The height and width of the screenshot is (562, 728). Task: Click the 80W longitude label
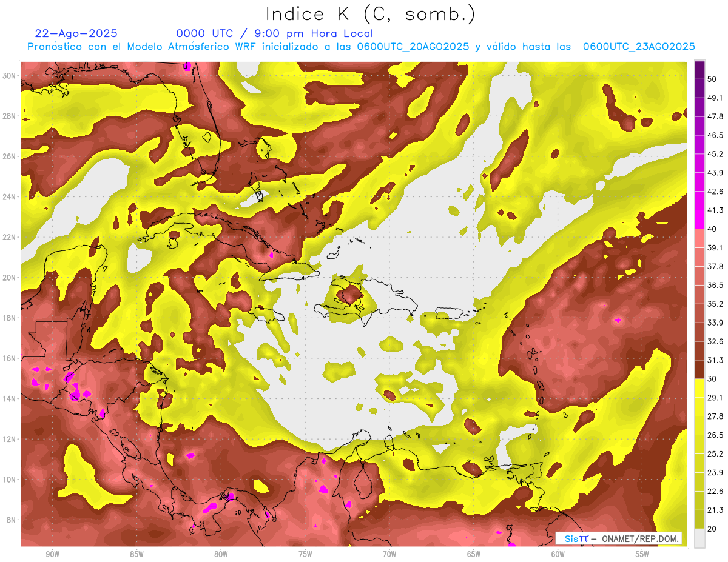click(x=221, y=554)
